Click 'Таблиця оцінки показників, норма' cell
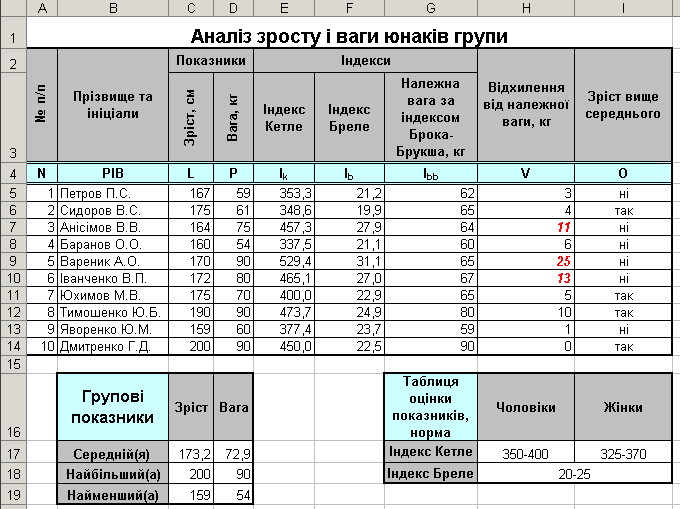The height and width of the screenshot is (509, 680). (431, 407)
